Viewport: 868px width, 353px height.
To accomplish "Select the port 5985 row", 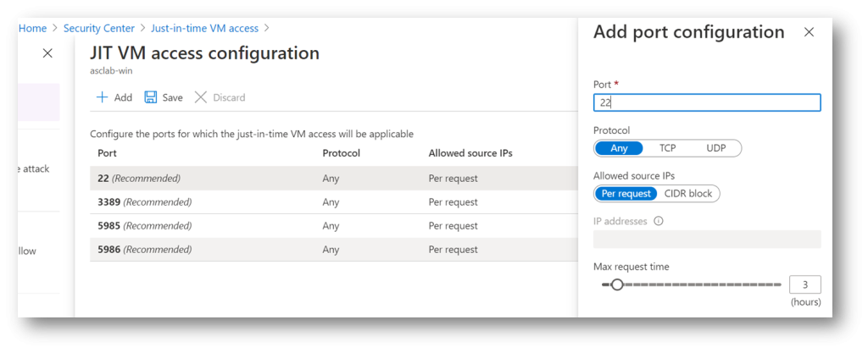I will click(x=334, y=226).
